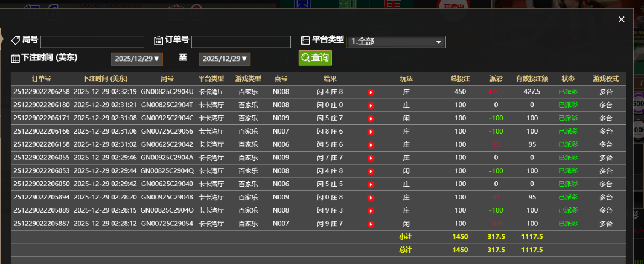Click the 局号 column header in table
This screenshot has width=644, height=264.
click(x=167, y=79)
